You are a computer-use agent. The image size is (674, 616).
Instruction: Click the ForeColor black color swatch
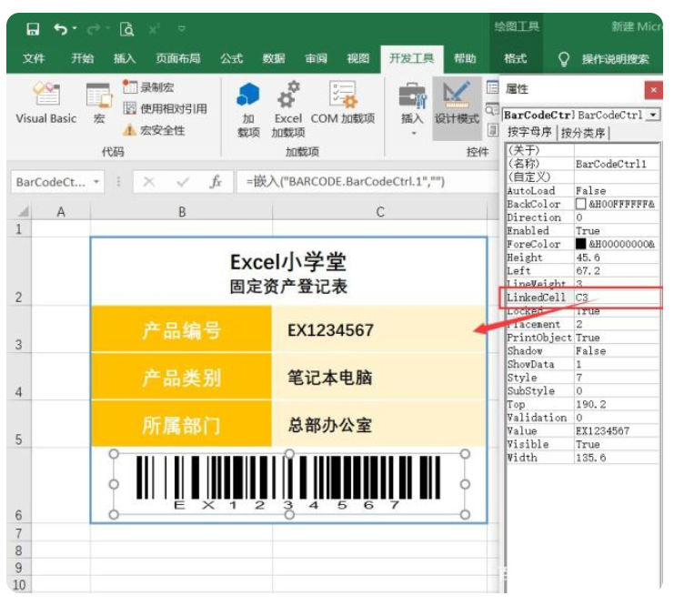[x=580, y=244]
